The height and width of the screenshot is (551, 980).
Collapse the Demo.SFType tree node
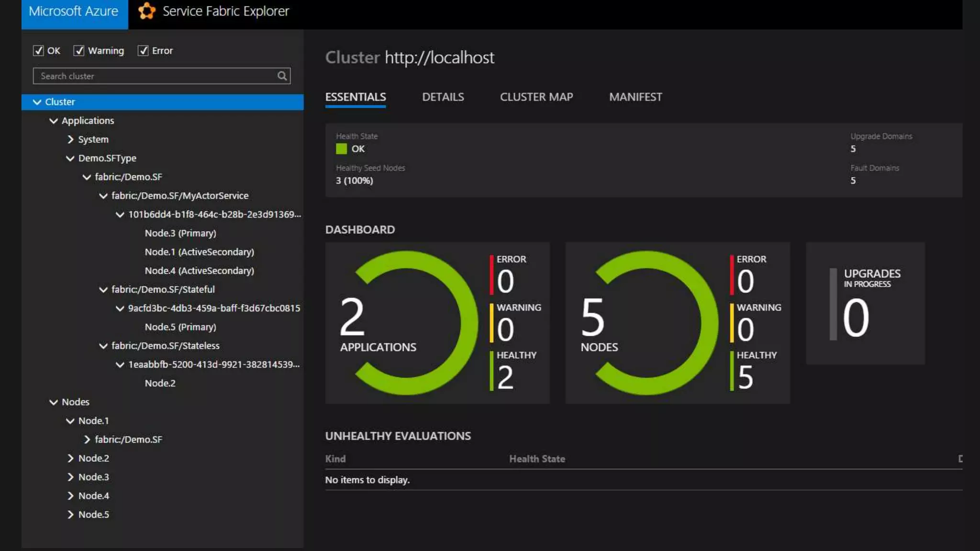coord(70,158)
